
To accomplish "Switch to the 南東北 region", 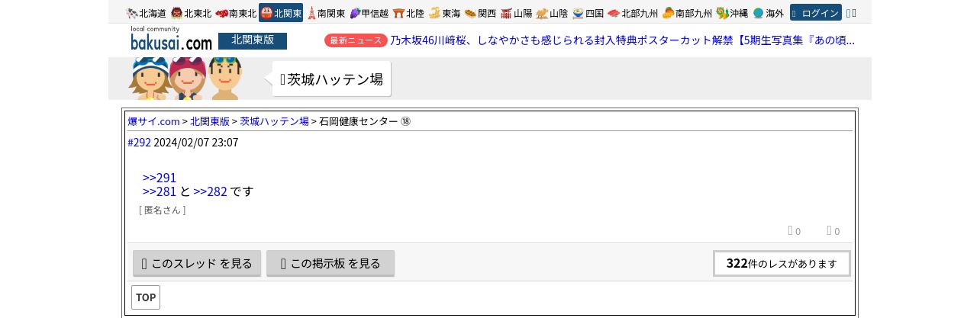I will point(236,13).
